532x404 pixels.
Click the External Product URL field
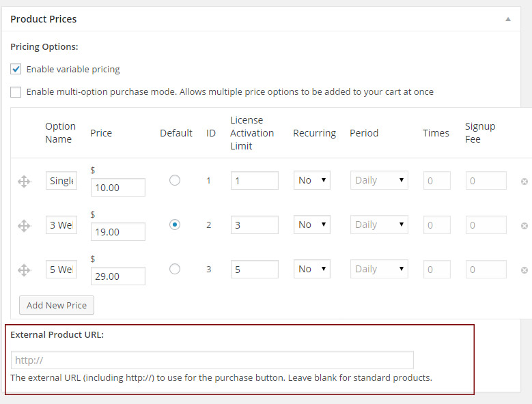click(x=212, y=360)
